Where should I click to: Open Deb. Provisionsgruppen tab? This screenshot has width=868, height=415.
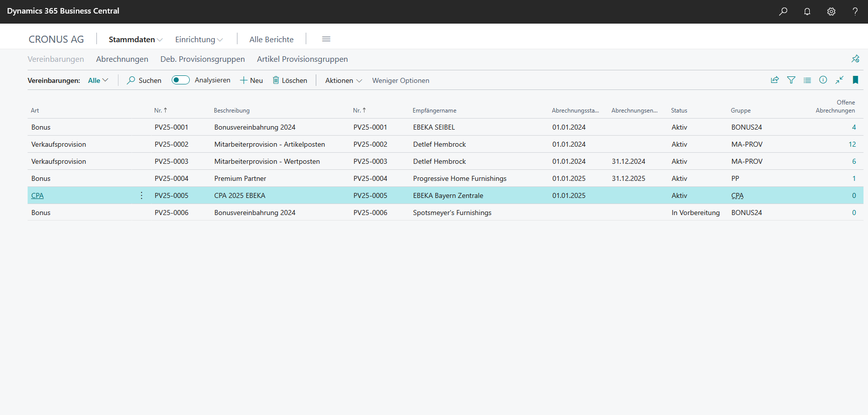click(202, 59)
